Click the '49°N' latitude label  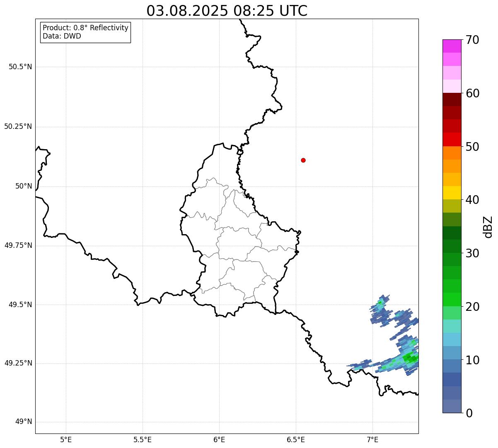point(24,421)
